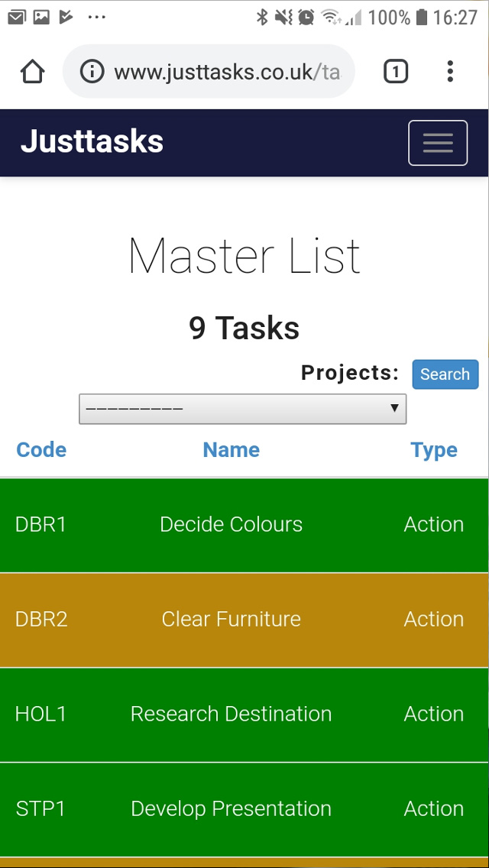Tap the image notification icon in status bar
The image size is (489, 868).
[x=41, y=17]
